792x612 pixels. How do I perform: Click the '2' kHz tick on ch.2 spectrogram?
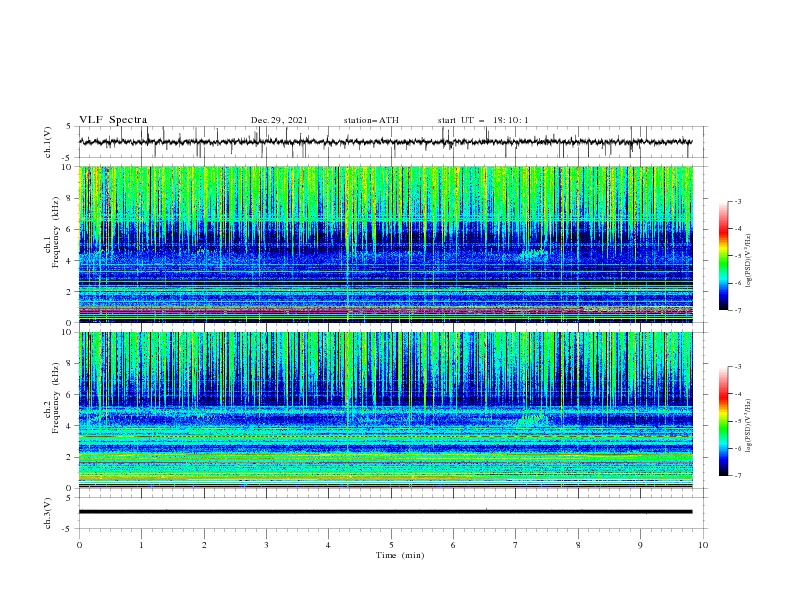pyautogui.click(x=70, y=457)
